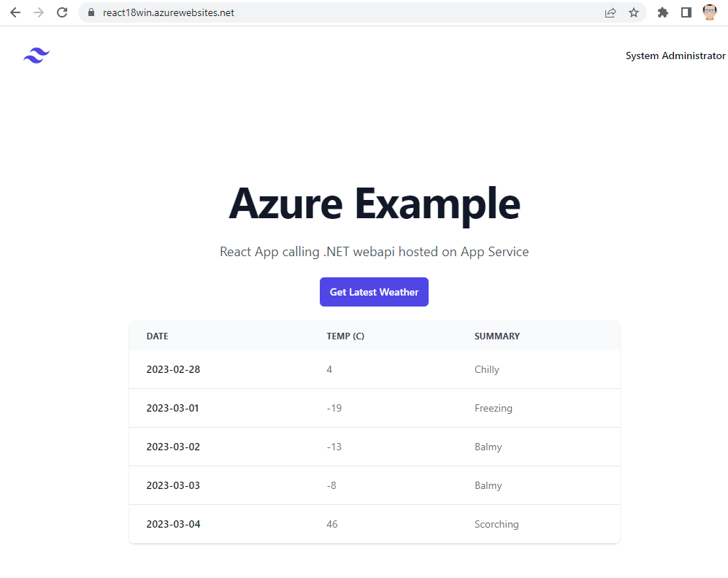Click the Tailwind wave logo
728x578 pixels.
click(37, 55)
